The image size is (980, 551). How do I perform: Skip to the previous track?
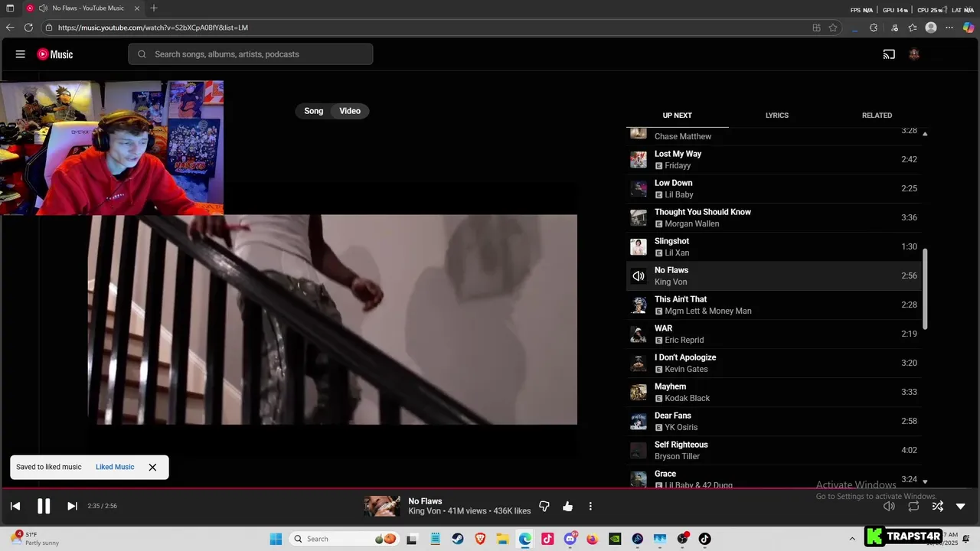[x=15, y=506]
